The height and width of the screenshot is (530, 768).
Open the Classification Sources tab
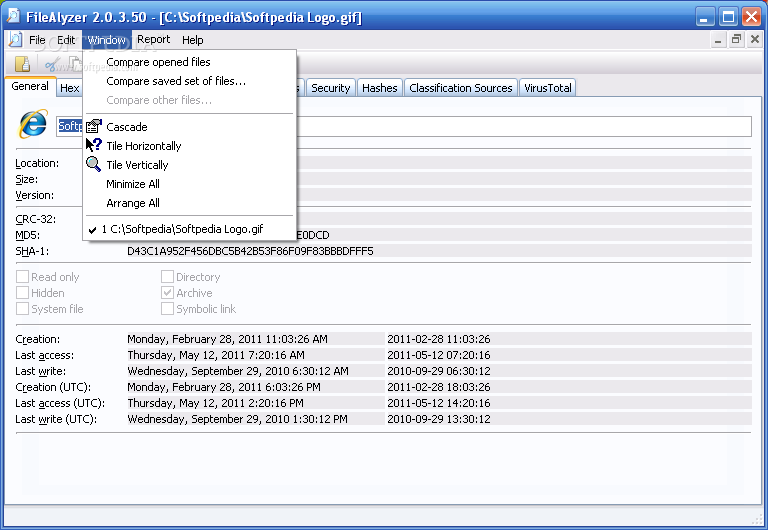[460, 88]
